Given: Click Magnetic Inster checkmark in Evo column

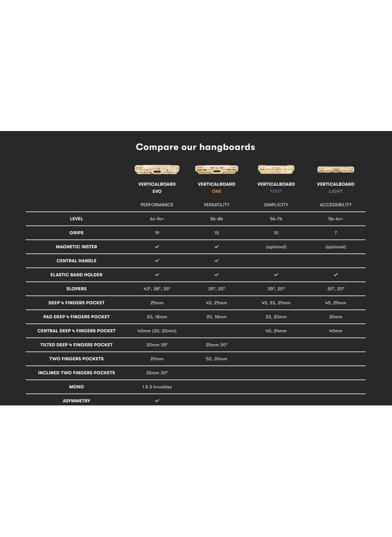Looking at the screenshot, I should coord(157,246).
